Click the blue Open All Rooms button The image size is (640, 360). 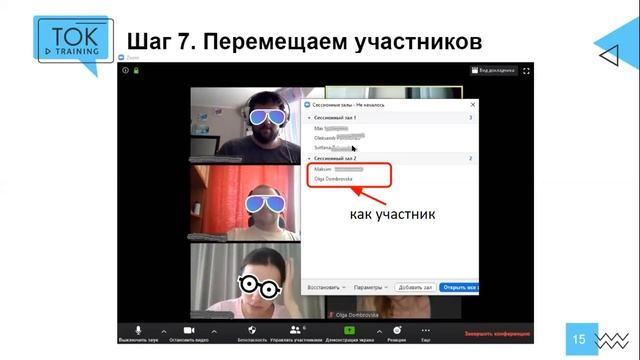pyautogui.click(x=459, y=287)
